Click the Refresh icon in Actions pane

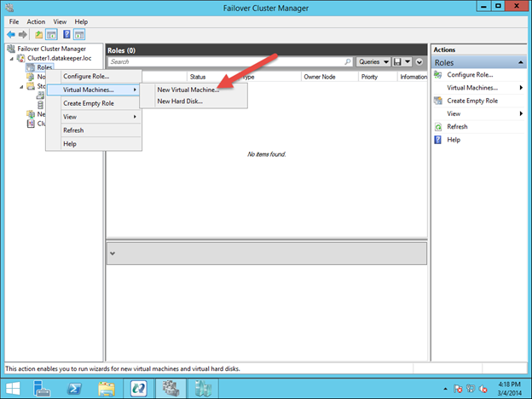[438, 126]
